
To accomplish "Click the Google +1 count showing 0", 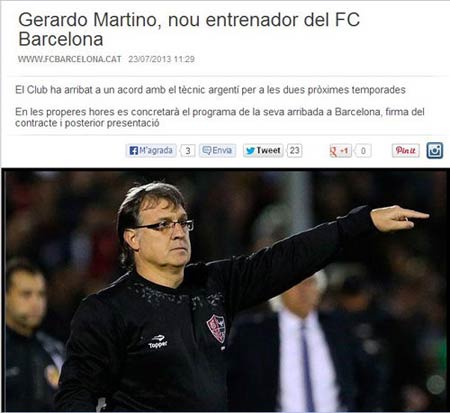I will tap(363, 151).
